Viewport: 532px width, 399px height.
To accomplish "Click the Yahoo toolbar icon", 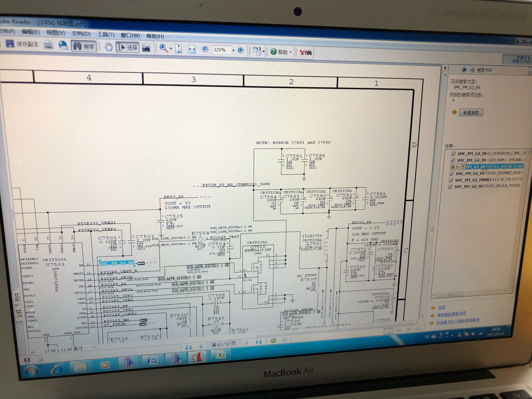I will click(305, 53).
